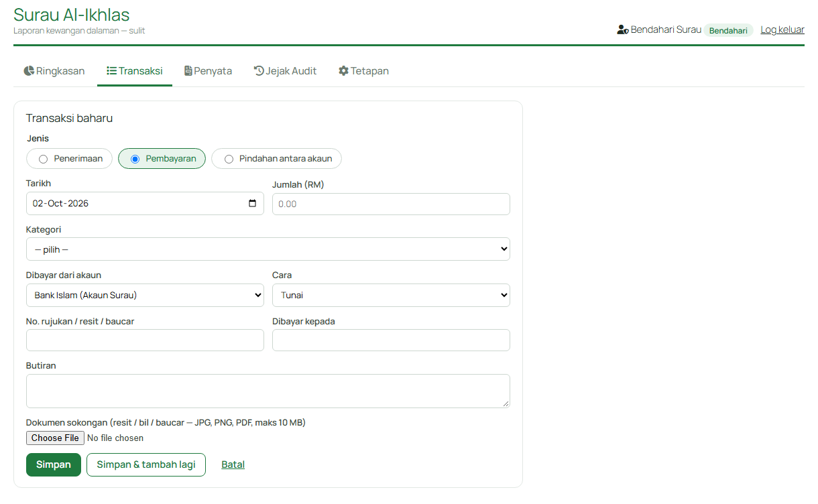The width and height of the screenshot is (818, 504).
Task: Open the calendar picker icon in Tarikh
Action: pos(252,203)
